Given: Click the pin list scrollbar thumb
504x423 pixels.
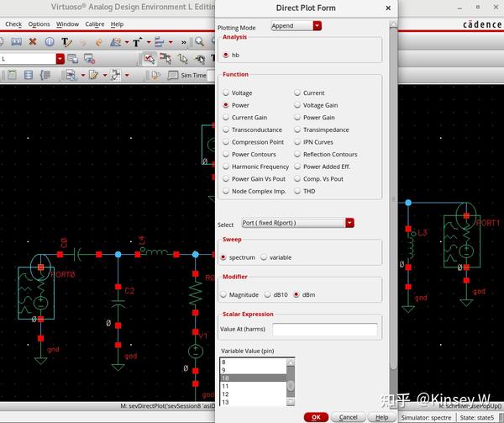Looking at the screenshot, I should coord(291,385).
